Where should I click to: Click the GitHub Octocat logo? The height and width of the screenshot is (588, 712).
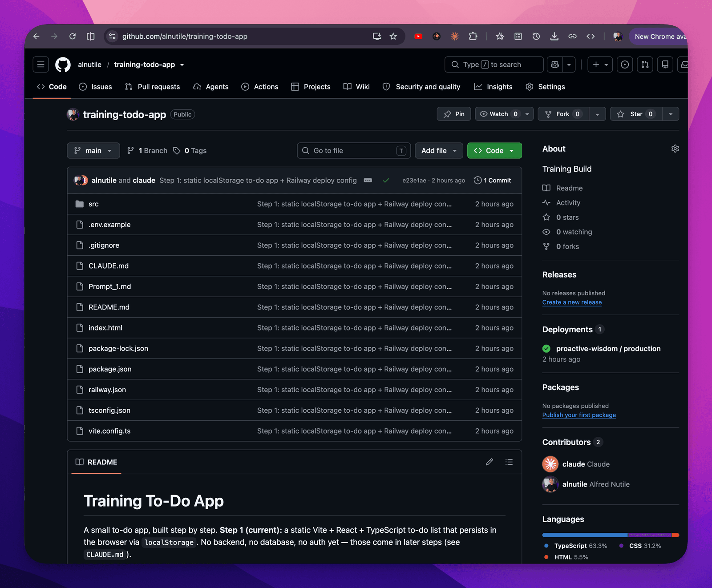click(63, 64)
